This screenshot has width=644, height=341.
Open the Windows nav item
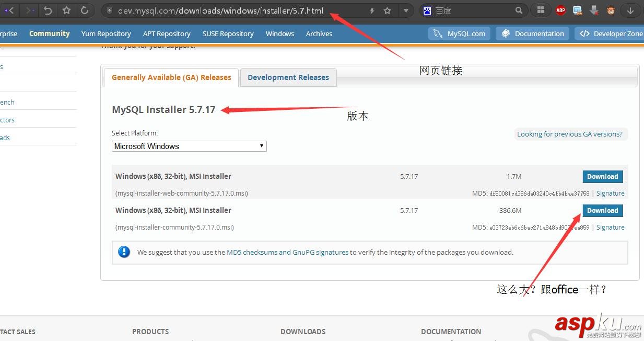tap(280, 33)
